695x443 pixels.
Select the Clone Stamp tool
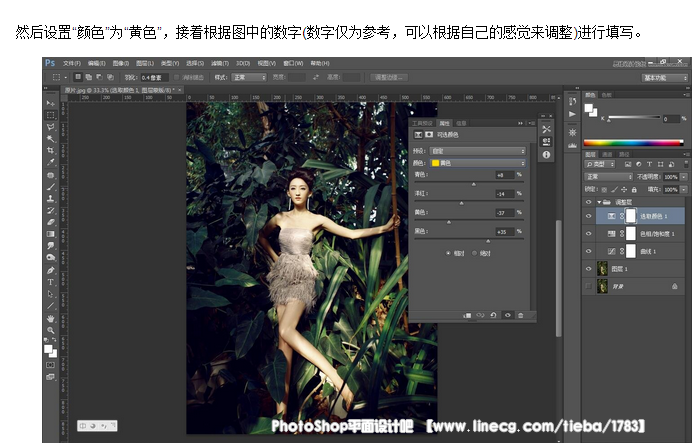click(51, 199)
